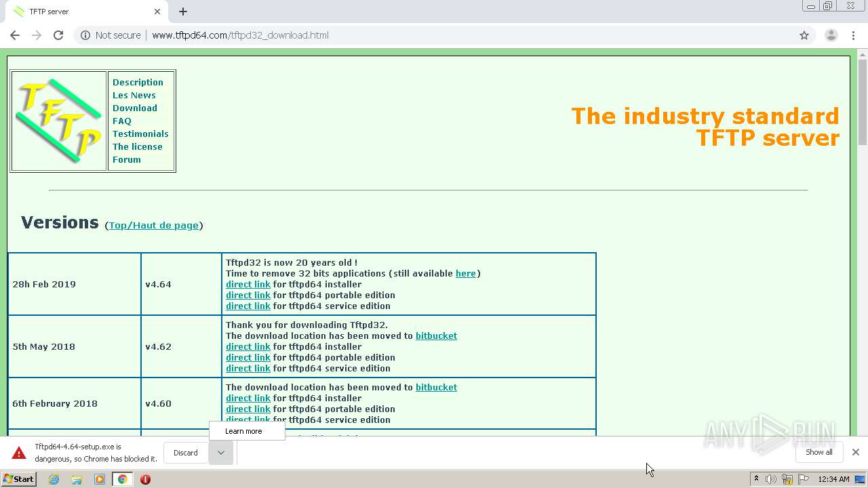The height and width of the screenshot is (488, 868).
Task: Open Description in site menu
Action: click(x=138, y=82)
